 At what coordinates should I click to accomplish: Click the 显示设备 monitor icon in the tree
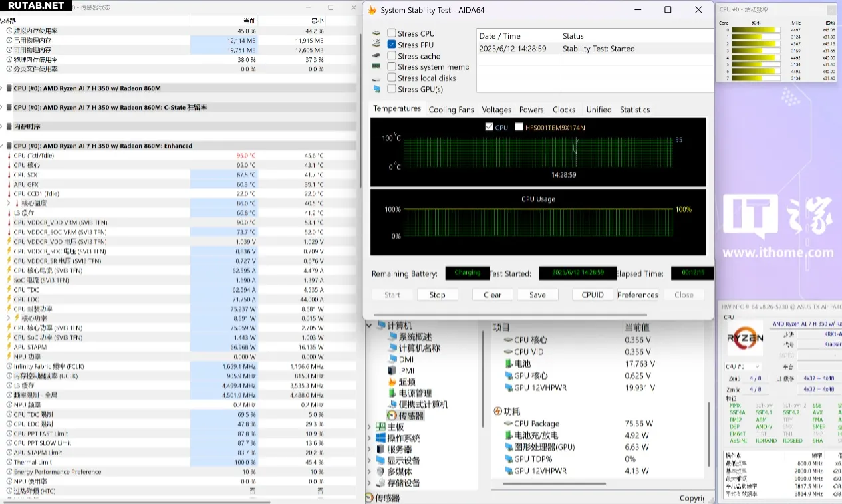pyautogui.click(x=381, y=461)
